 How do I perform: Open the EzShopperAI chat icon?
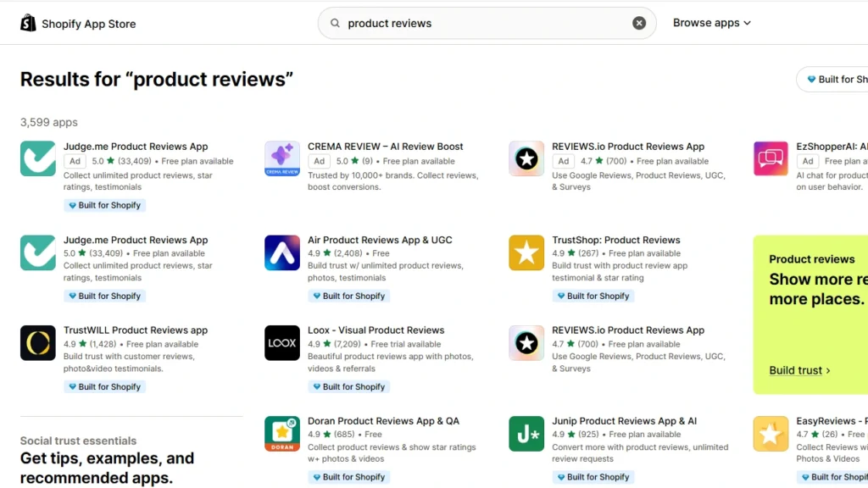(x=770, y=158)
